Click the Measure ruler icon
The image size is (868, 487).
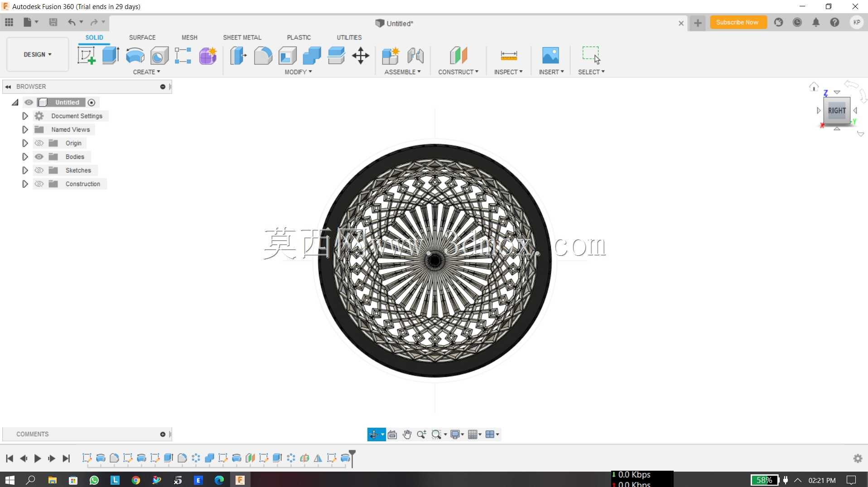pyautogui.click(x=509, y=56)
